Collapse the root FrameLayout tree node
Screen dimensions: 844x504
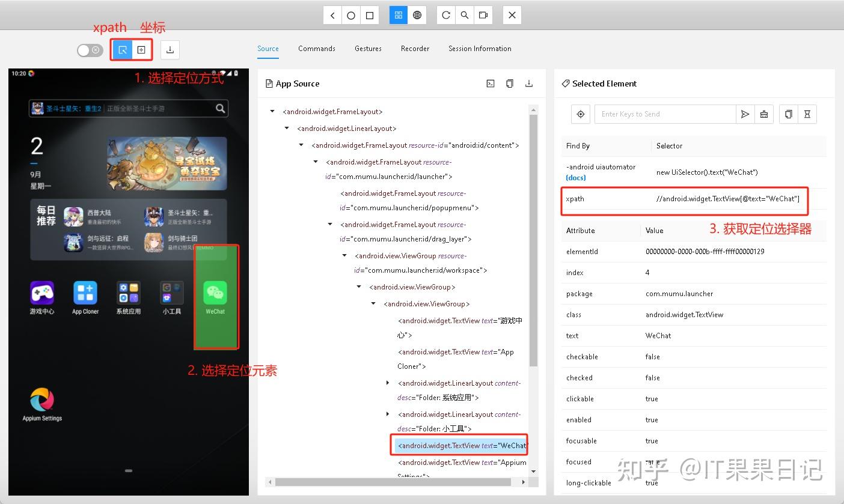[272, 111]
